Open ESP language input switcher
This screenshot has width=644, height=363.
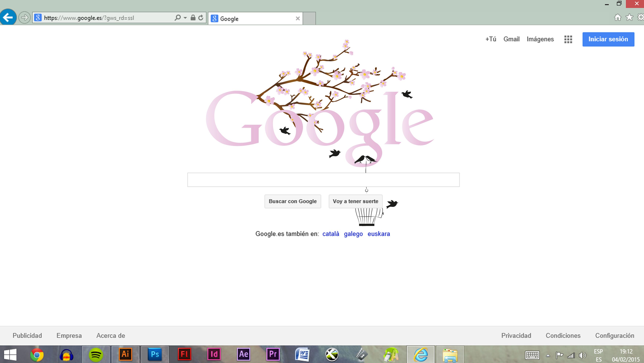coord(598,355)
